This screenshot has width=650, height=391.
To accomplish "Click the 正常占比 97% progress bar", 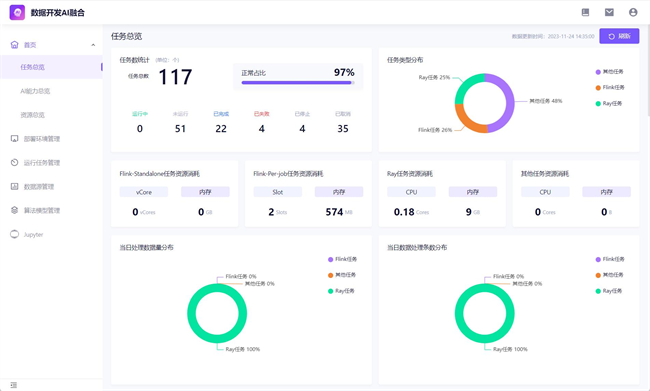I will [298, 83].
